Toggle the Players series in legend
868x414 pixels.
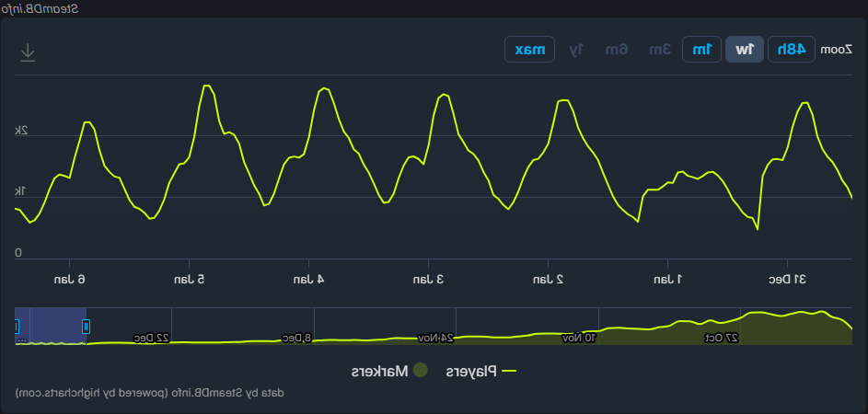[481, 372]
